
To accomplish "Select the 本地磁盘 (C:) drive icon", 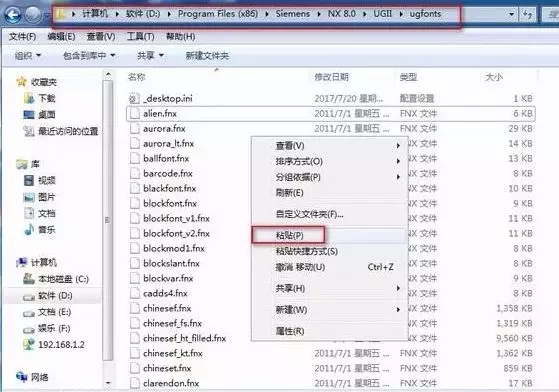I will (x=29, y=279).
